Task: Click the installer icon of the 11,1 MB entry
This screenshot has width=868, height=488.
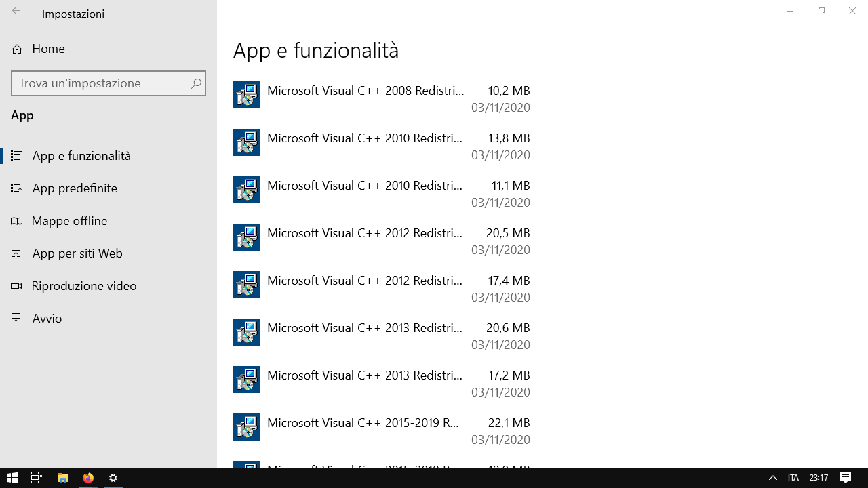Action: point(247,190)
